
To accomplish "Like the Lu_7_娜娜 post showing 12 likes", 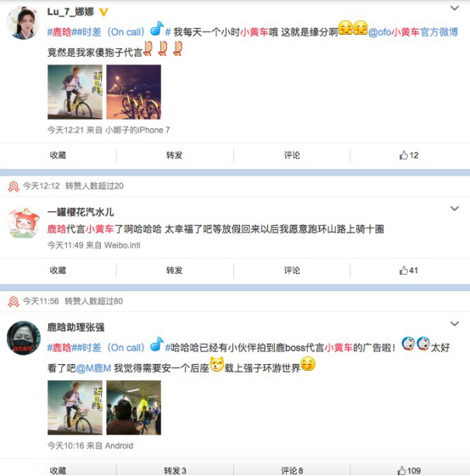I will coord(409,155).
